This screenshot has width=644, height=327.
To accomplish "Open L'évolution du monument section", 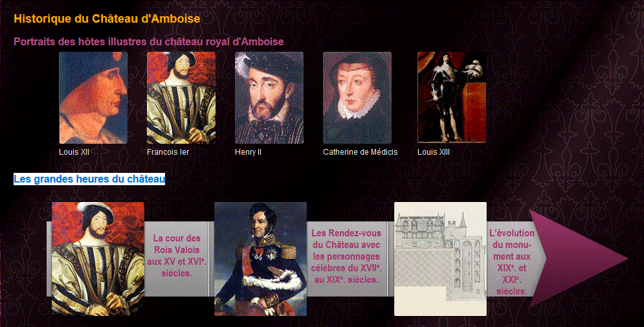I will (x=512, y=262).
